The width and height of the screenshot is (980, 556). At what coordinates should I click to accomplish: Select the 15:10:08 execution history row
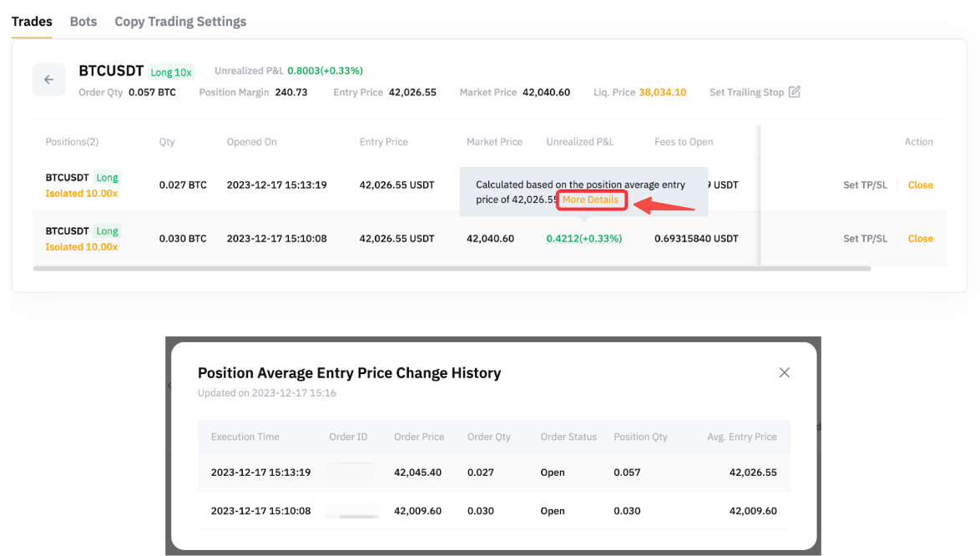493,511
